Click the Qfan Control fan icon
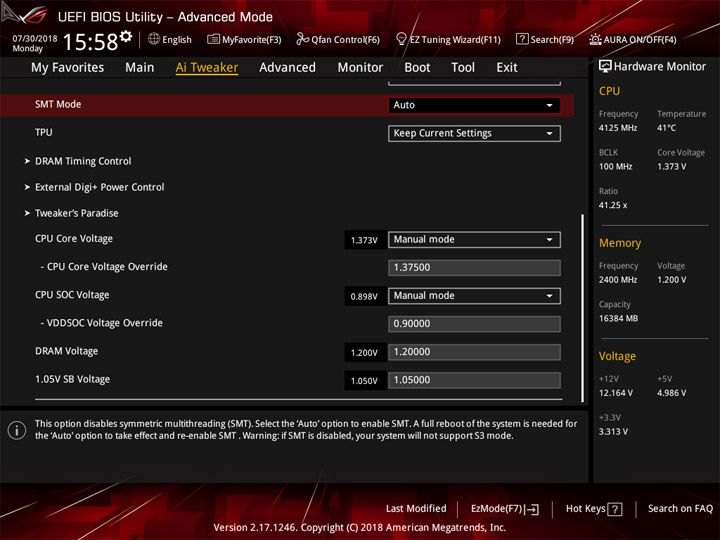720x540 pixels. pos(302,39)
